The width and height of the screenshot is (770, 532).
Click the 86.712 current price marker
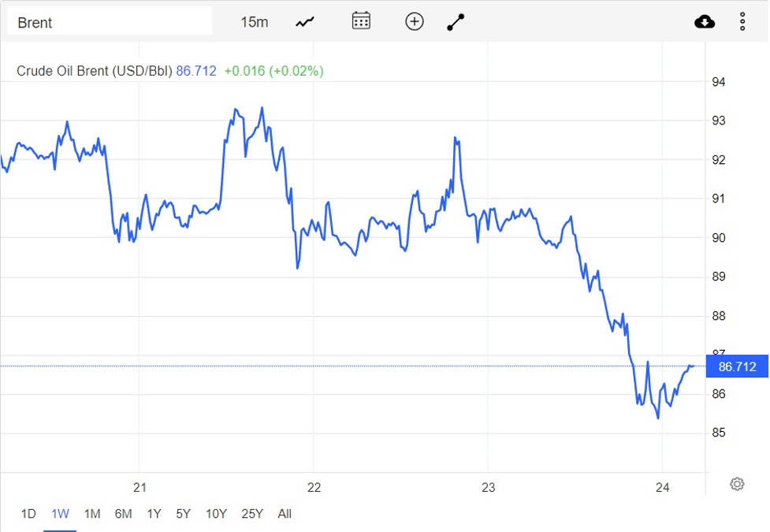(x=737, y=366)
